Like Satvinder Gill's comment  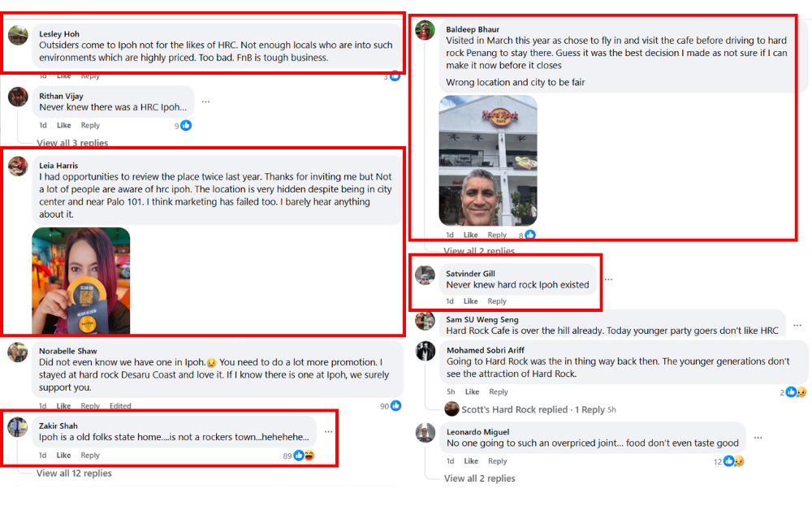pyautogui.click(x=470, y=301)
